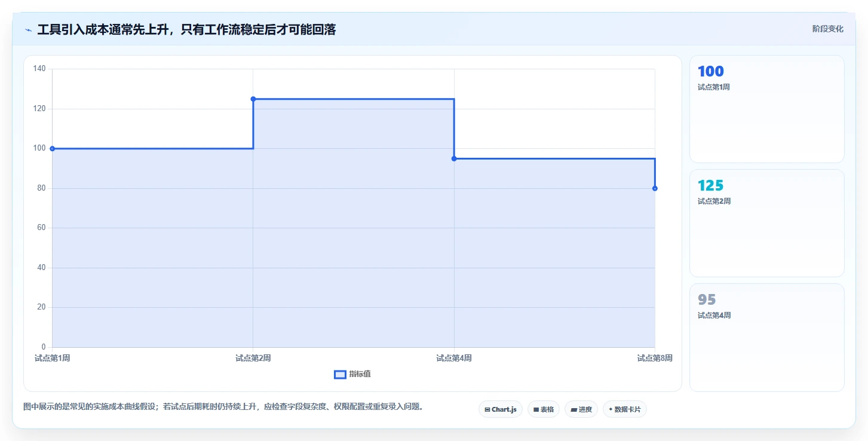Click the y-axis value 0

tap(44, 347)
